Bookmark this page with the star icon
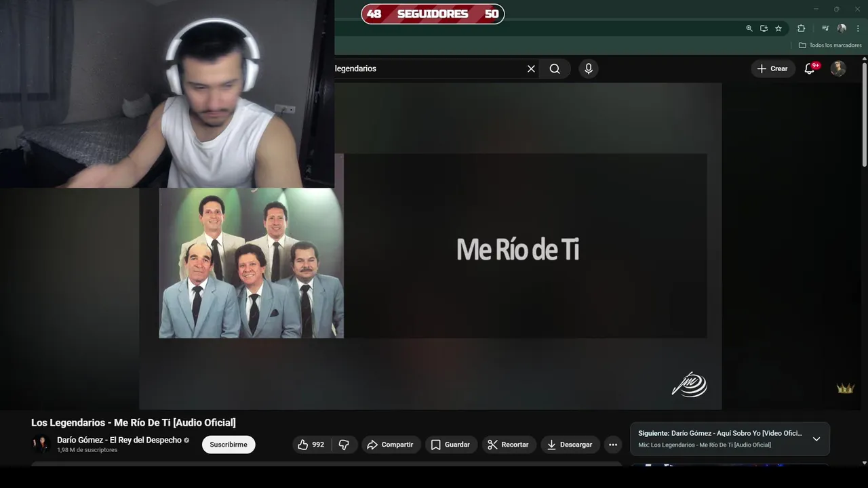868x488 pixels. pyautogui.click(x=778, y=28)
